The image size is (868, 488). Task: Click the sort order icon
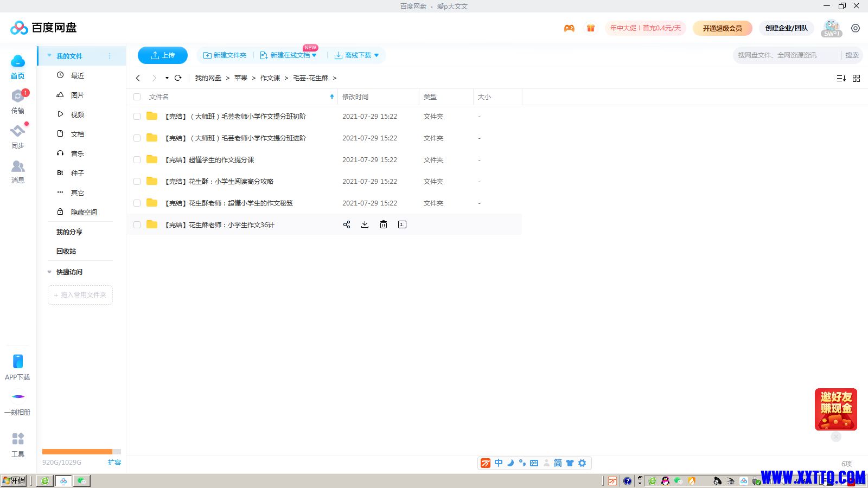point(841,79)
